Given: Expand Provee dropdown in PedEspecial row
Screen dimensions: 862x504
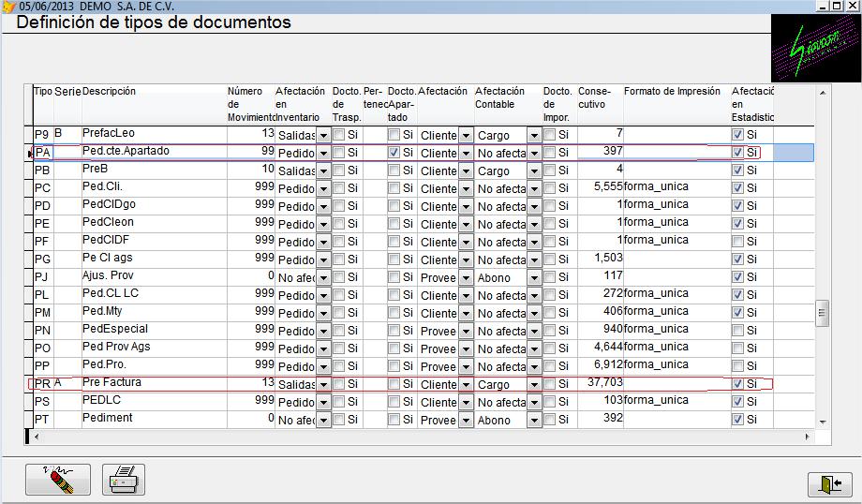Looking at the screenshot, I should pyautogui.click(x=467, y=332).
